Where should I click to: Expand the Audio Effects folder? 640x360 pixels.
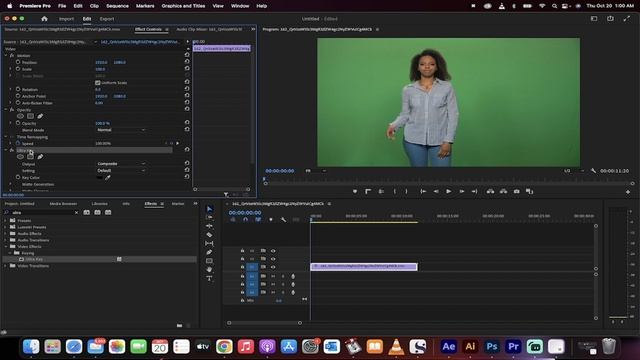coord(5,233)
